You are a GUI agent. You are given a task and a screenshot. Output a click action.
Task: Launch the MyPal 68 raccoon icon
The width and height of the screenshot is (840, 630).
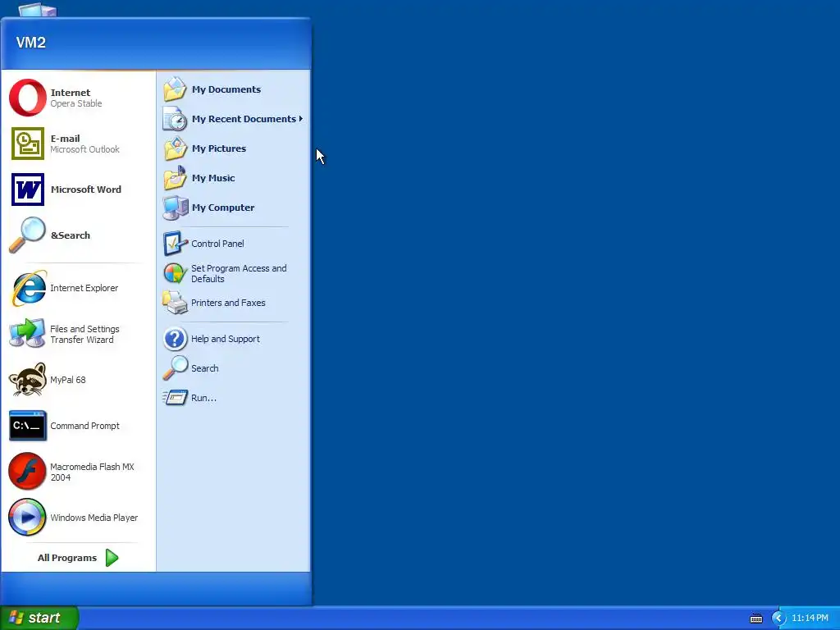click(x=27, y=380)
